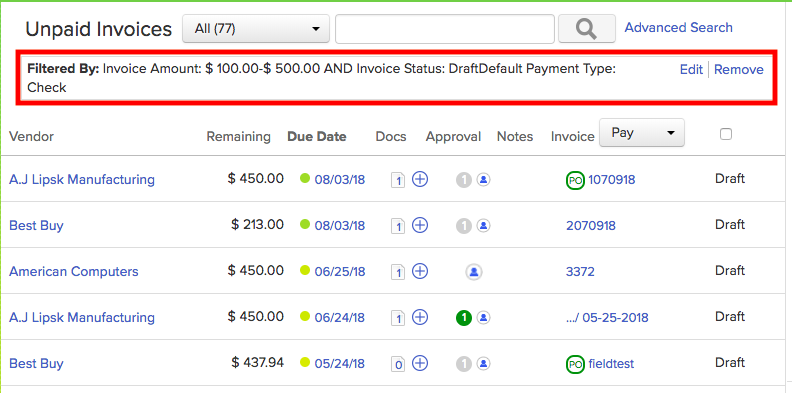Open docs count icon for invoice 2070918
The height and width of the screenshot is (393, 792).
tap(398, 226)
